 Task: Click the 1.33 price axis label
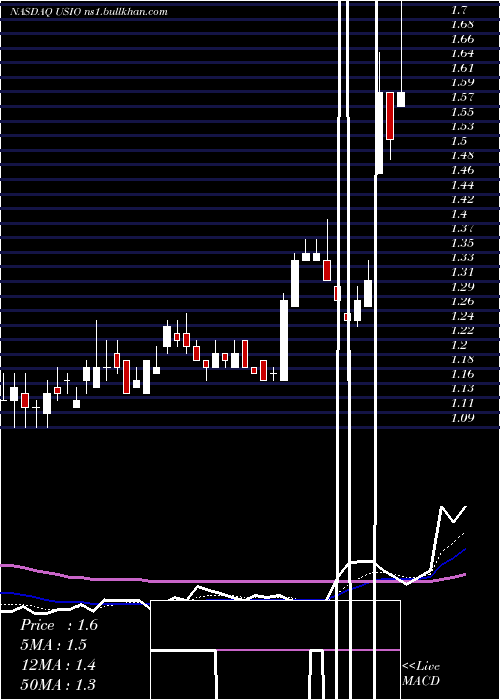tap(462, 258)
